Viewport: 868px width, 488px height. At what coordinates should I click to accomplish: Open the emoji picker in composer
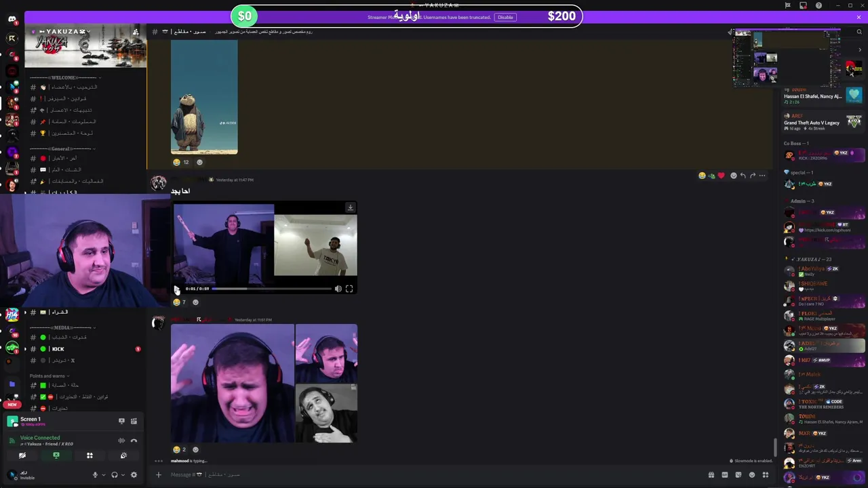point(751,475)
